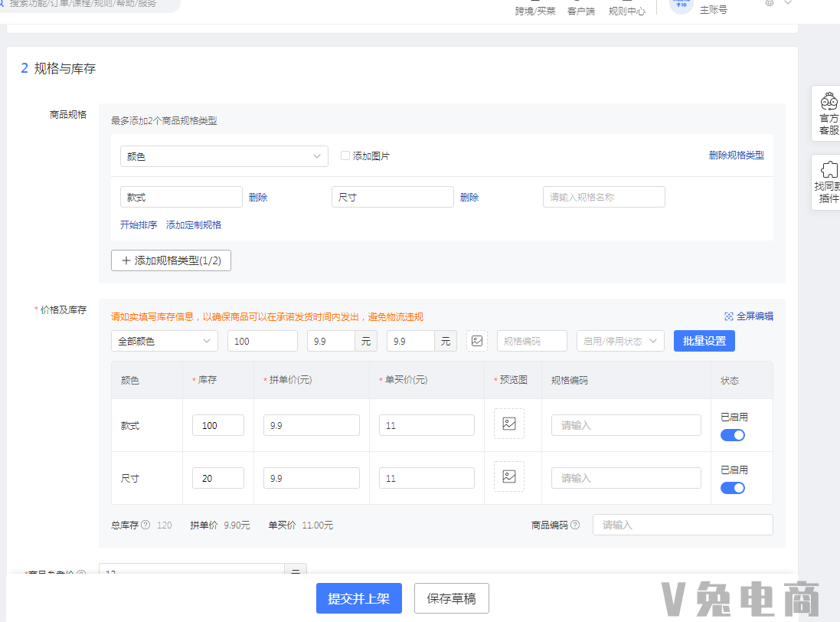Turn off the 已启用 switch for 尺寸
The width and height of the screenshot is (840, 622).
point(732,487)
